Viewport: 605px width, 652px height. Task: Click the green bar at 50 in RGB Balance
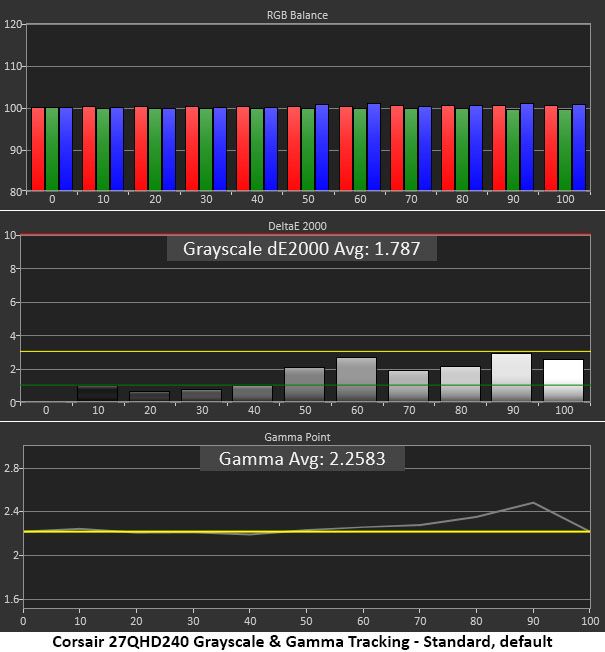(x=308, y=149)
